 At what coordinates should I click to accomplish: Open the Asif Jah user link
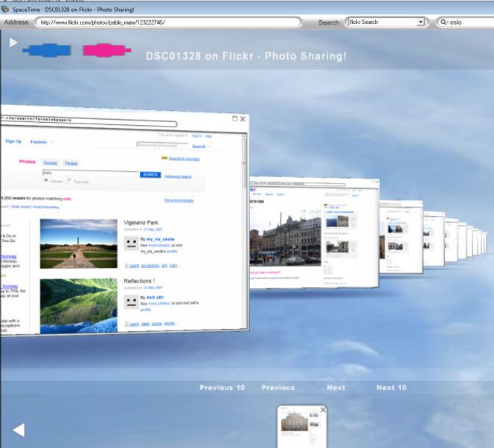tap(155, 298)
